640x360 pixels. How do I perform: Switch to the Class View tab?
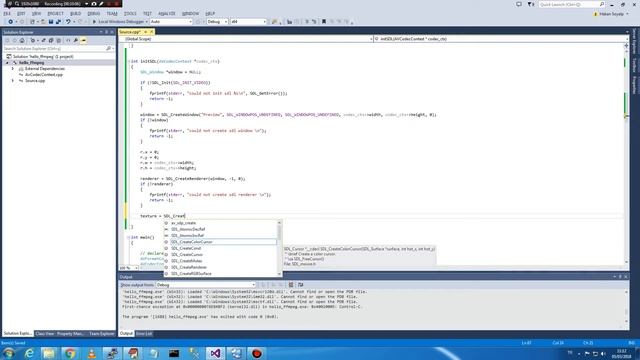pos(45,333)
